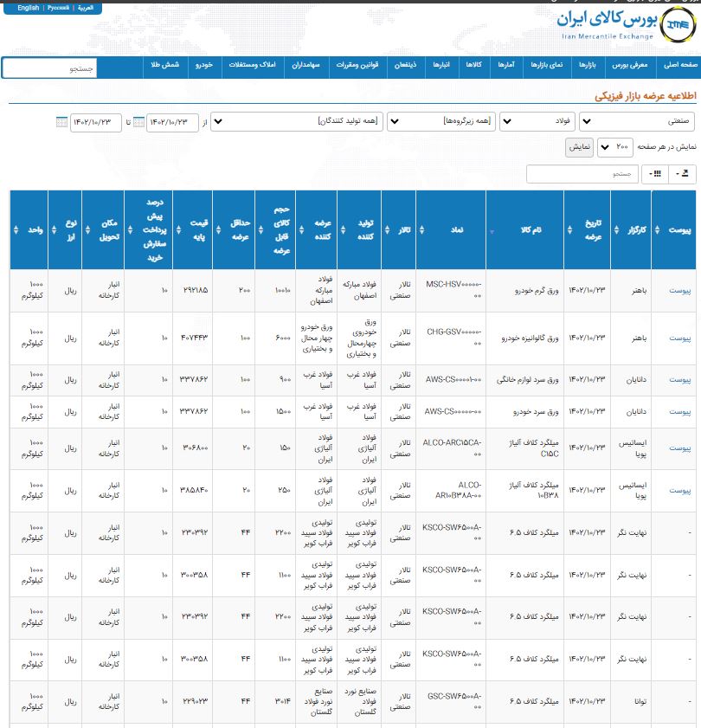This screenshot has width=701, height=728.
Task: Sort table by حداقل عرضه column arrows
Action: pyautogui.click(x=219, y=229)
